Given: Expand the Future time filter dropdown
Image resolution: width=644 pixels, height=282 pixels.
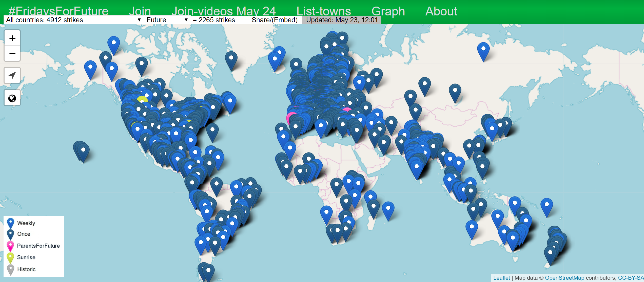Looking at the screenshot, I should coord(167,20).
